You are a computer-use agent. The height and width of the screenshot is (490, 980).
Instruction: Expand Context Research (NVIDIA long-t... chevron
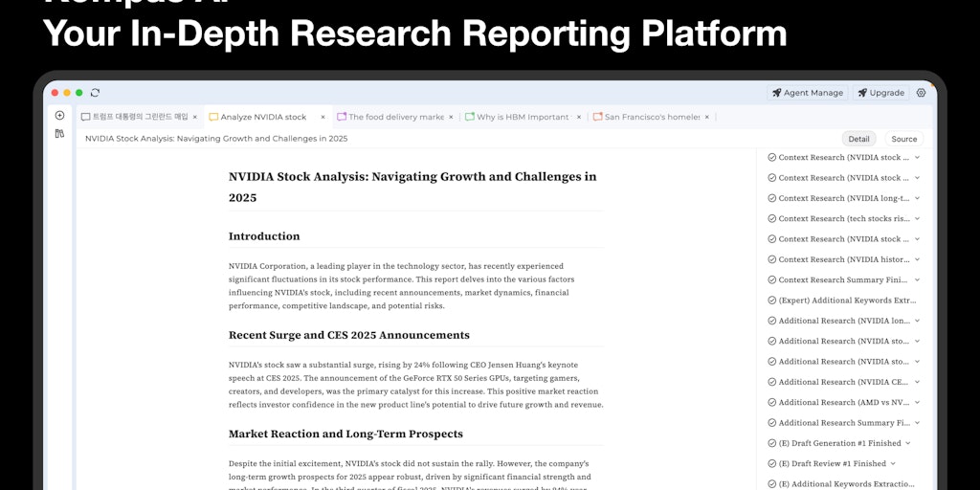click(917, 198)
